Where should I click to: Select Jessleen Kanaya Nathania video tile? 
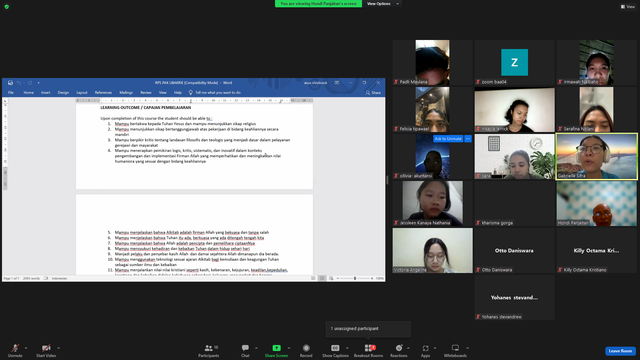coord(433,203)
